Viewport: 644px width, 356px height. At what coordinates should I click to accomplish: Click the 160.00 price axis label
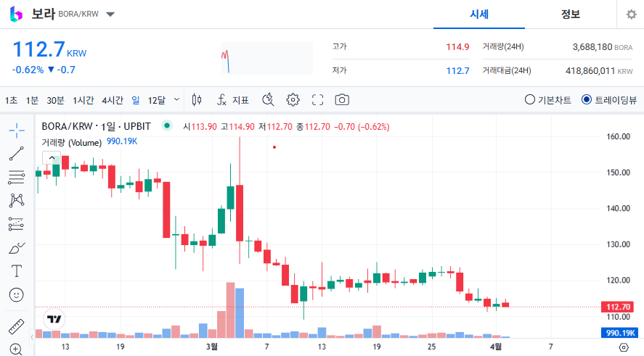pyautogui.click(x=618, y=136)
